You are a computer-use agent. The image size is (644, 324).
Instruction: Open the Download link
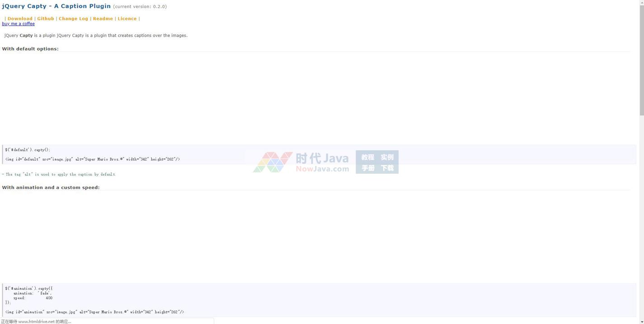(x=20, y=19)
